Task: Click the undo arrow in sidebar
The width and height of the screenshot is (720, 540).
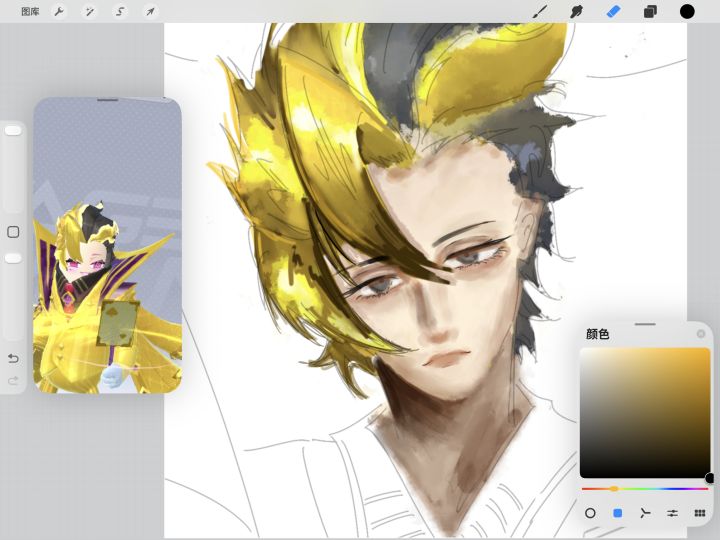Action: click(13, 358)
